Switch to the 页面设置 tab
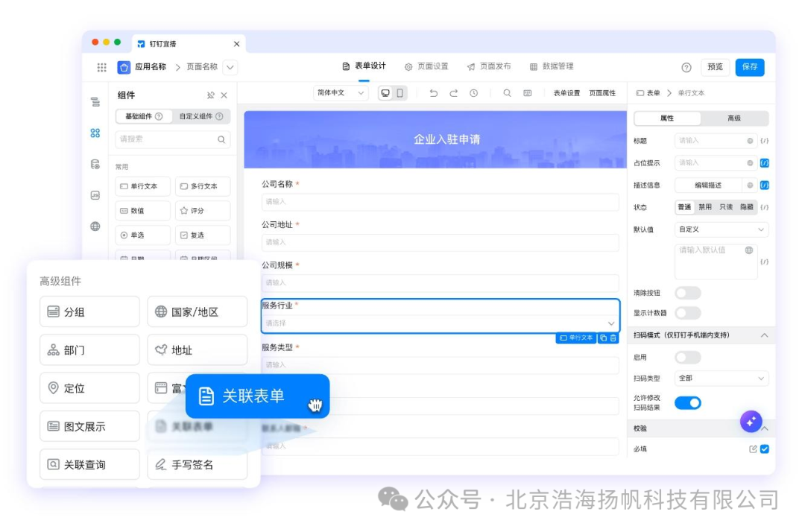 426,67
